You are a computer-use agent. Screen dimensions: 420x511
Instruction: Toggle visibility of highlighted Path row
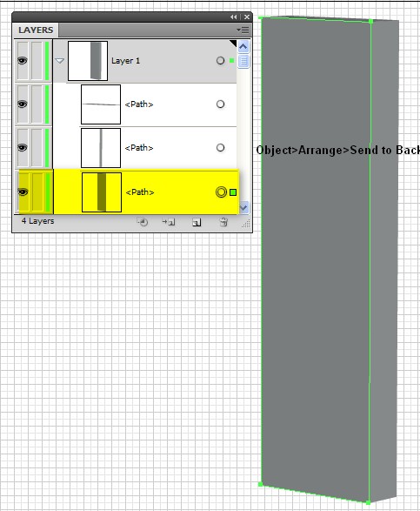pos(22,192)
